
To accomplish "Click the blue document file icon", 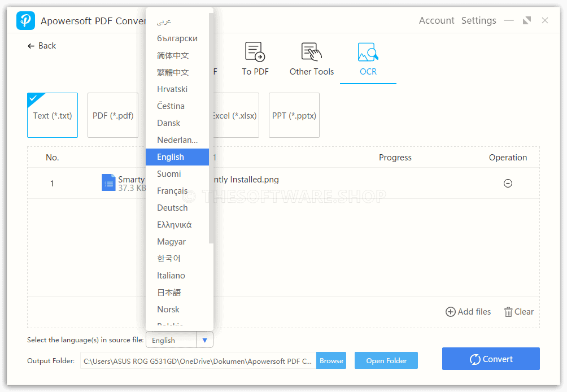I will click(108, 182).
